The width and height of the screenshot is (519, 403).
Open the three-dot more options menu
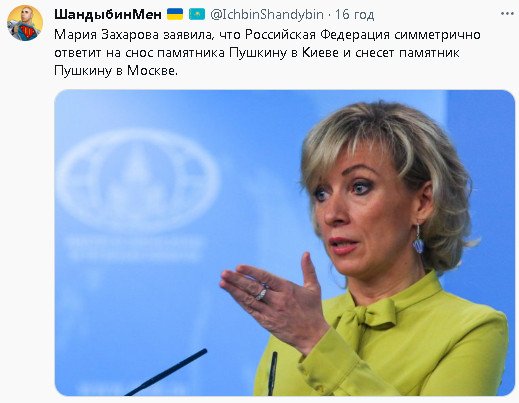507,14
